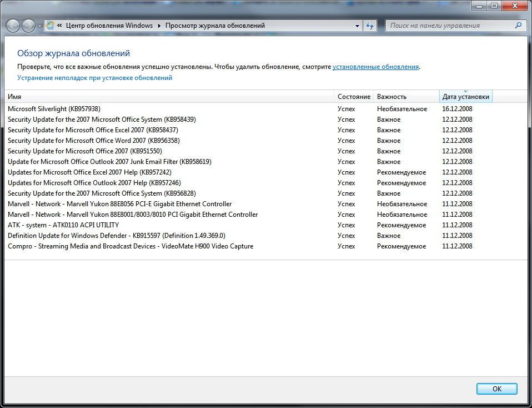
Task: Sort by Дата установки column header
Action: pyautogui.click(x=466, y=97)
